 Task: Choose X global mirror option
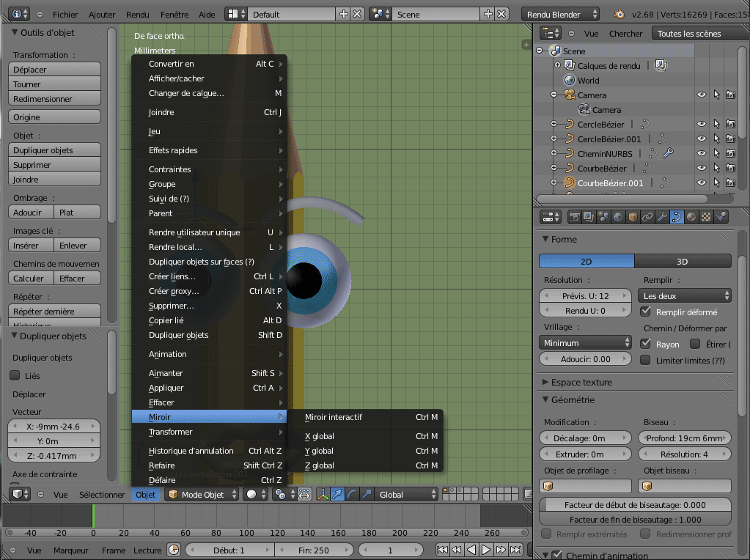(365, 435)
